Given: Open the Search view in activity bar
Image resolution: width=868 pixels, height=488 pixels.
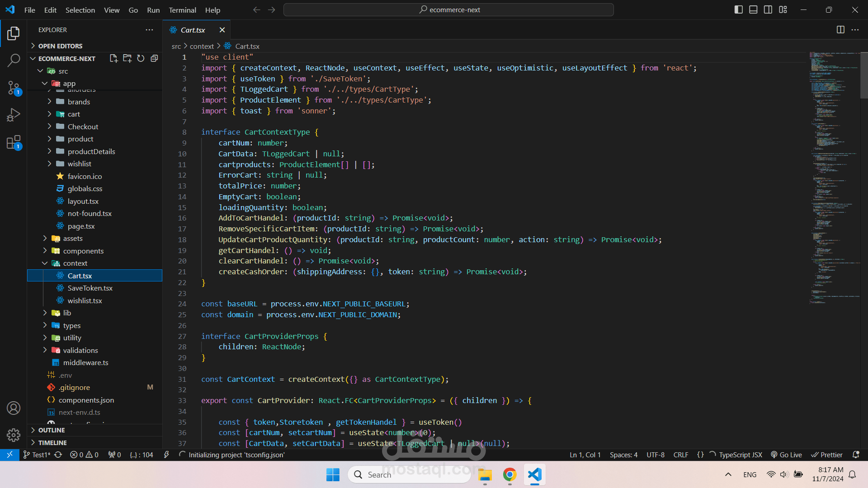Looking at the screenshot, I should click(x=14, y=60).
